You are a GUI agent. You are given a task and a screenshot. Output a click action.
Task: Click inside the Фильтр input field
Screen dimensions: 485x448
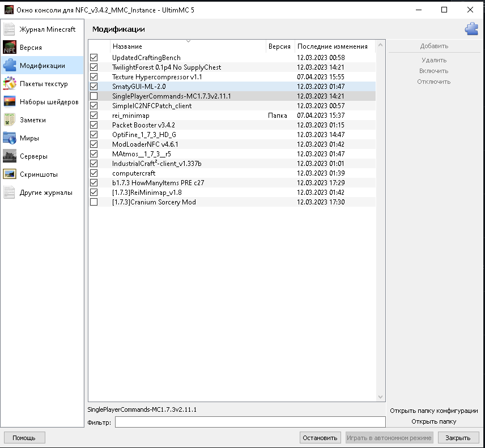click(249, 421)
